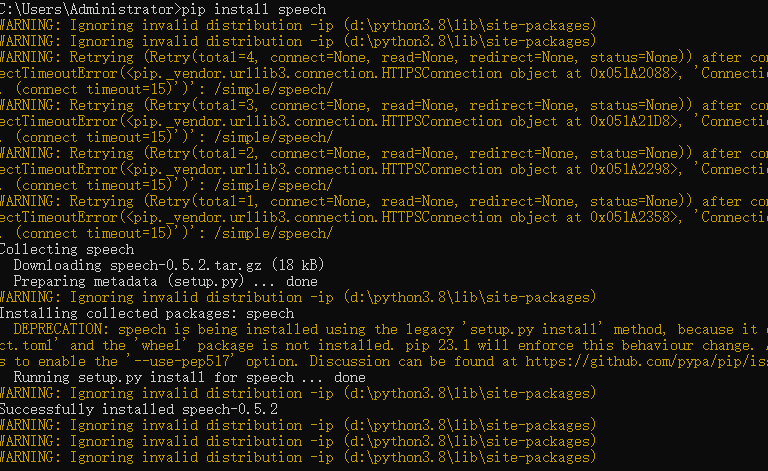
Task: Click the Retry(total=1 warning line
Action: tap(384, 201)
